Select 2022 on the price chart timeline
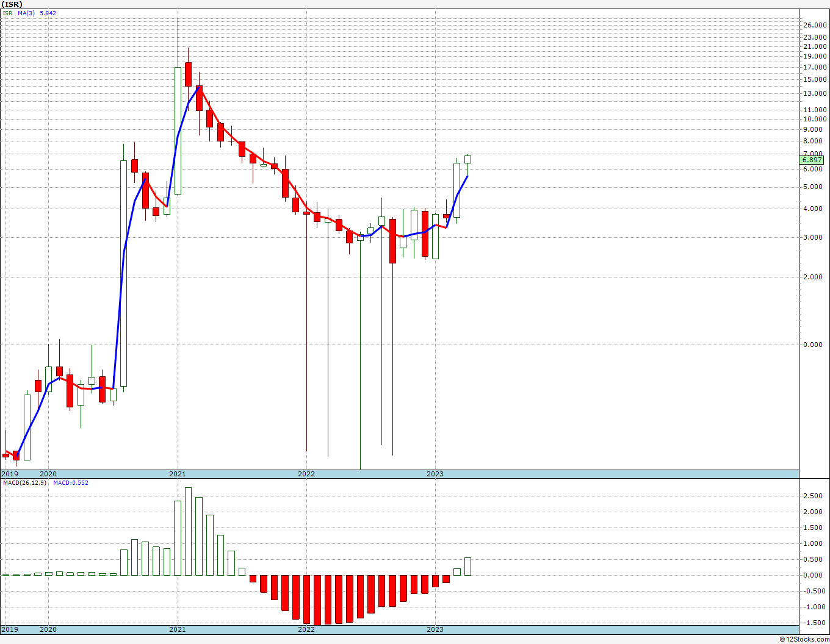Viewport: 830px width, 644px height. 306,474
